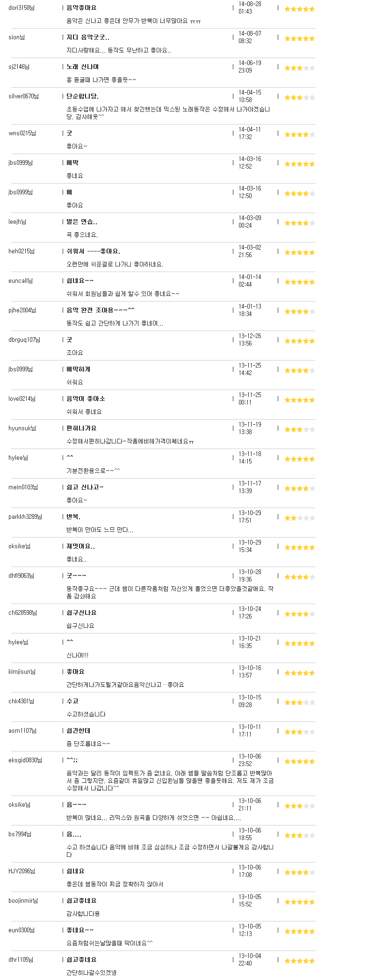The width and height of the screenshot is (368, 980).
Task: Click reviewer name parkkh3289님
Action: click(25, 517)
